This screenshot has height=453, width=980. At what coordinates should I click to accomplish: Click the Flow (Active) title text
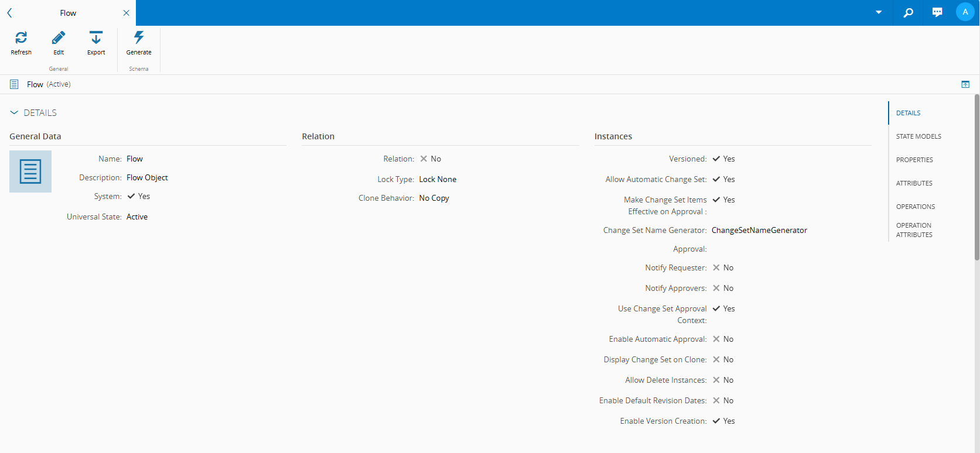click(49, 84)
